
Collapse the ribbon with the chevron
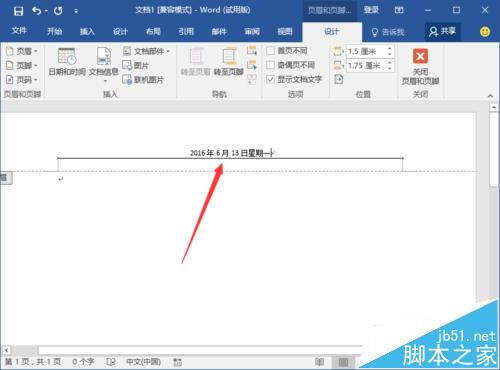tap(490, 96)
